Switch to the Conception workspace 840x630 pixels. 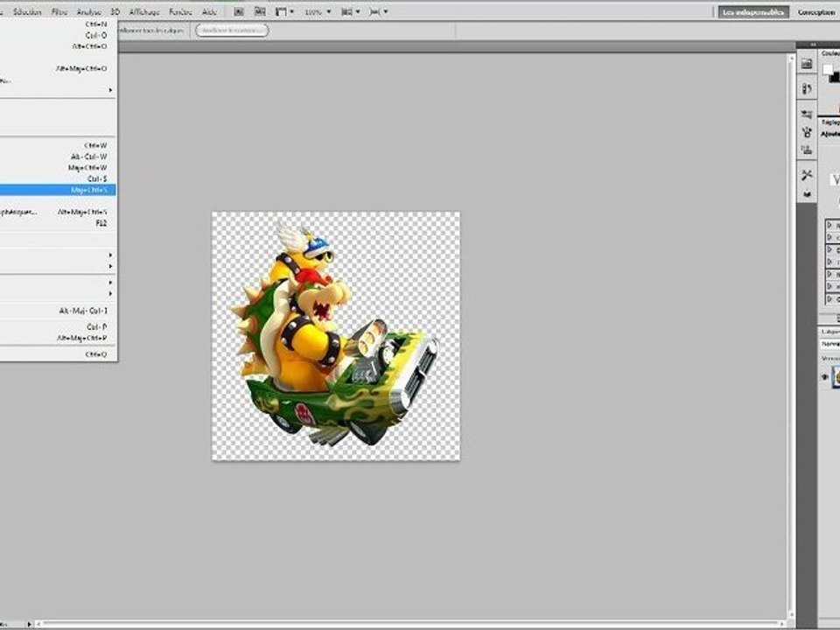815,11
